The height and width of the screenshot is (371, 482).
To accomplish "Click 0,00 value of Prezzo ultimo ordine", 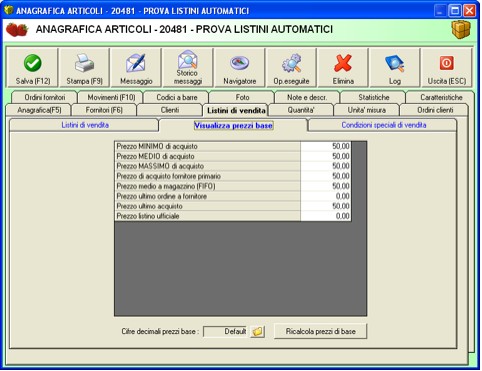I will coord(326,196).
